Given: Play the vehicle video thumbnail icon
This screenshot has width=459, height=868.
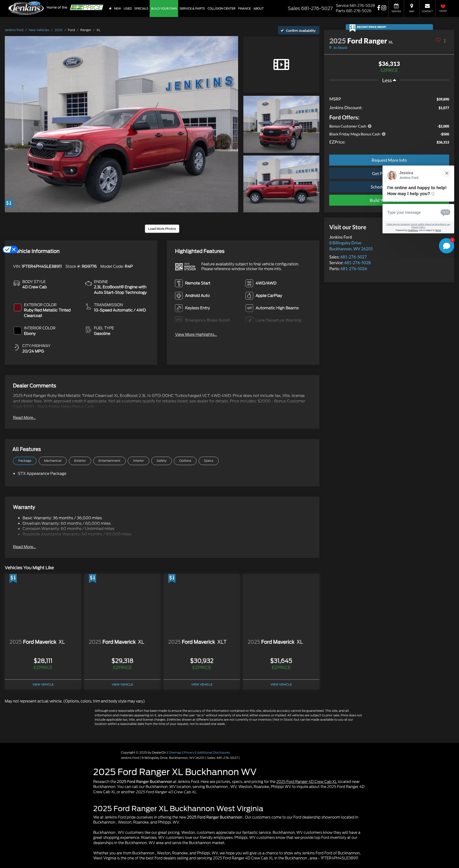Looking at the screenshot, I should (x=281, y=64).
